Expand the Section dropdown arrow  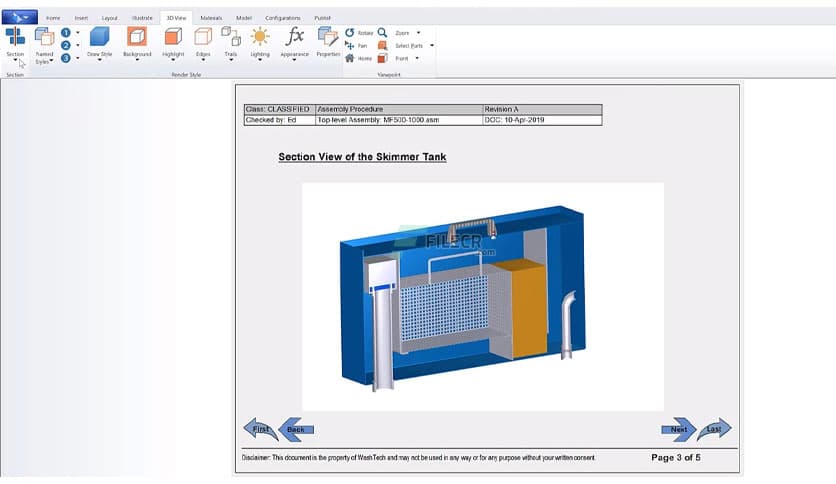[x=15, y=60]
